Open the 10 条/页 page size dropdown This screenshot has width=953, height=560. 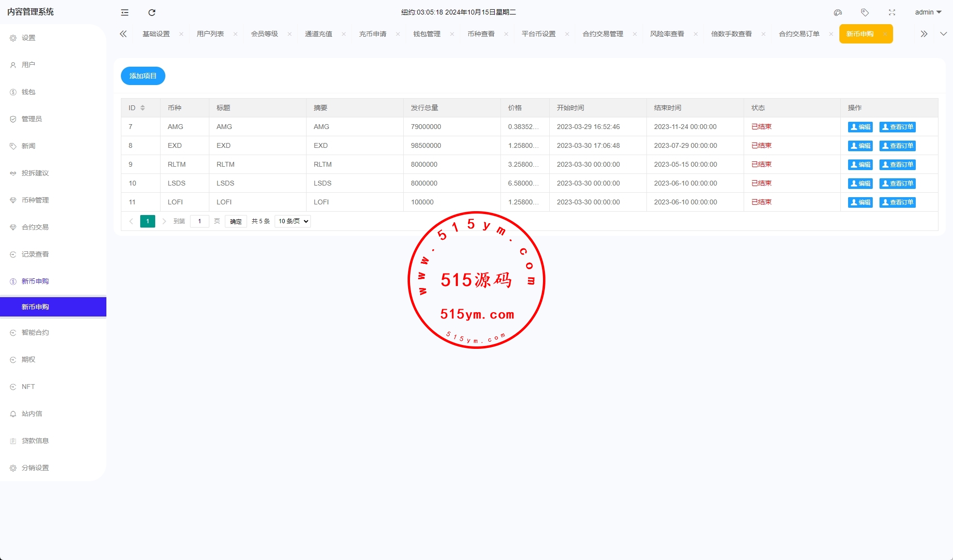[x=293, y=221]
